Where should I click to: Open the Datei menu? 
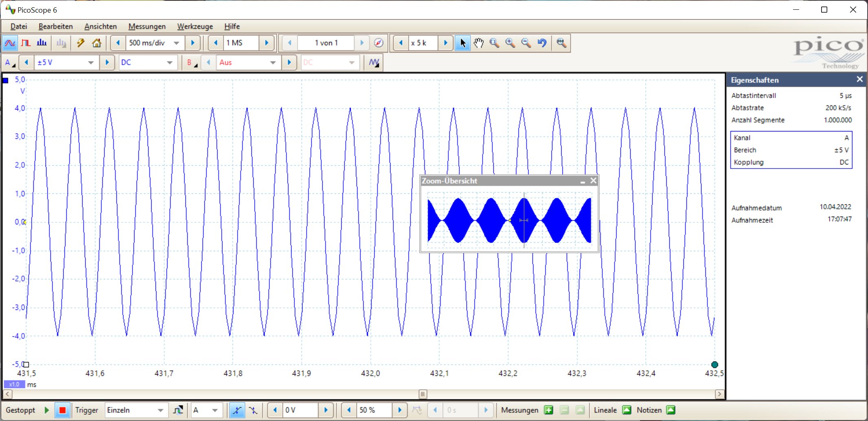(19, 26)
